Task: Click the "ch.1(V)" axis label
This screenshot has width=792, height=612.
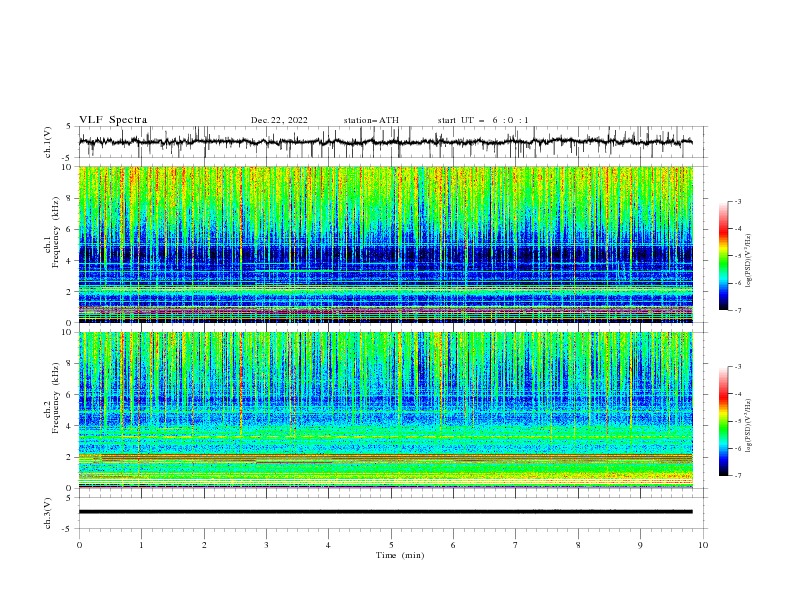Action: 48,142
